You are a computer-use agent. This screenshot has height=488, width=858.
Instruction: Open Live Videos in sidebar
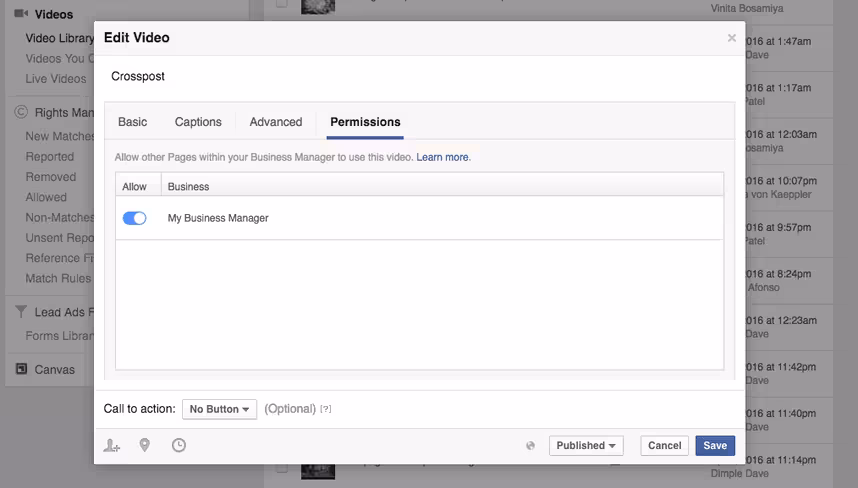click(x=56, y=79)
